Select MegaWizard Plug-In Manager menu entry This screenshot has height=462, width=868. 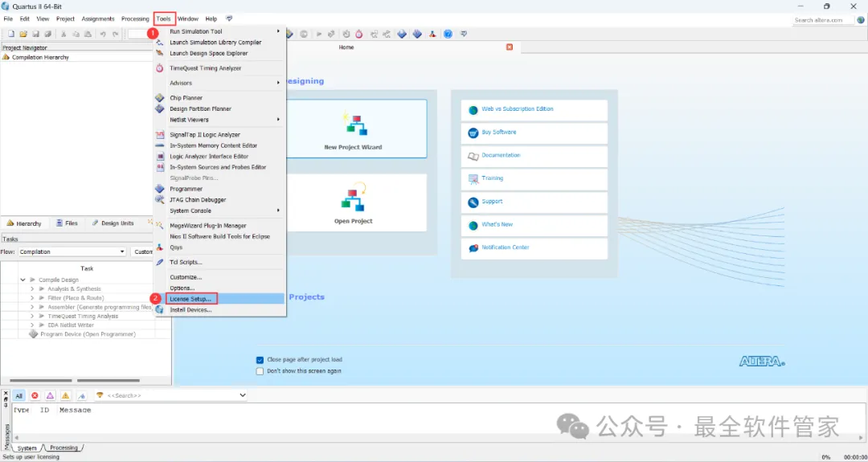(219, 226)
